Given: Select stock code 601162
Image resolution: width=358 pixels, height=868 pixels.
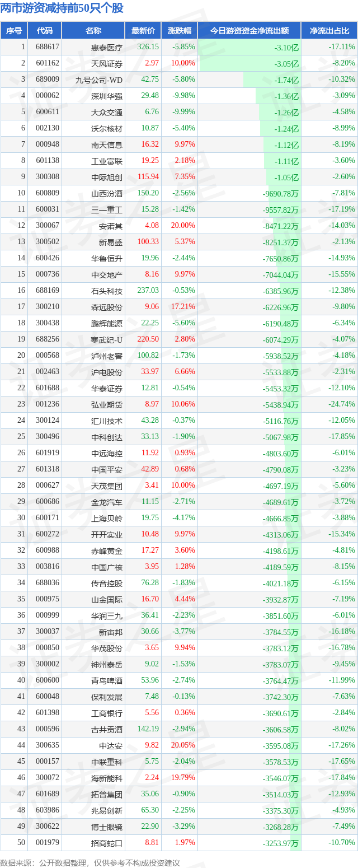Looking at the screenshot, I should coord(48,63).
